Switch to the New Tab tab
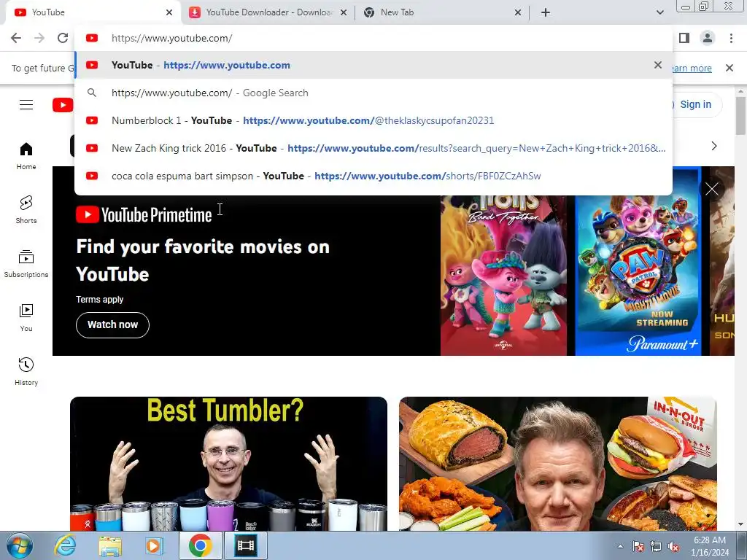 441,12
